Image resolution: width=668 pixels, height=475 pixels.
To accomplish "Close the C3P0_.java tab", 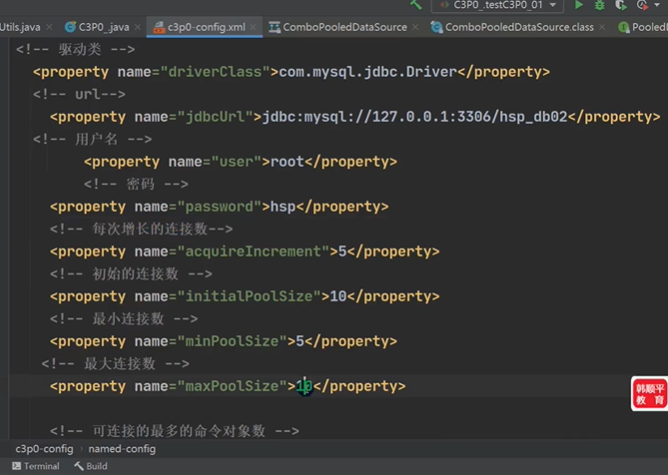I will point(138,27).
